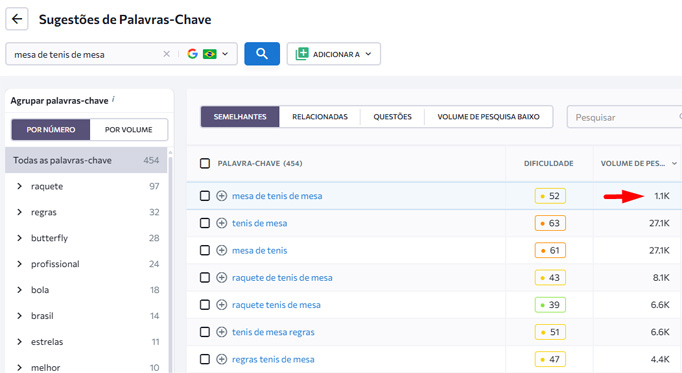Click difficulty badge 52
The image size is (682, 373).
pyautogui.click(x=550, y=196)
